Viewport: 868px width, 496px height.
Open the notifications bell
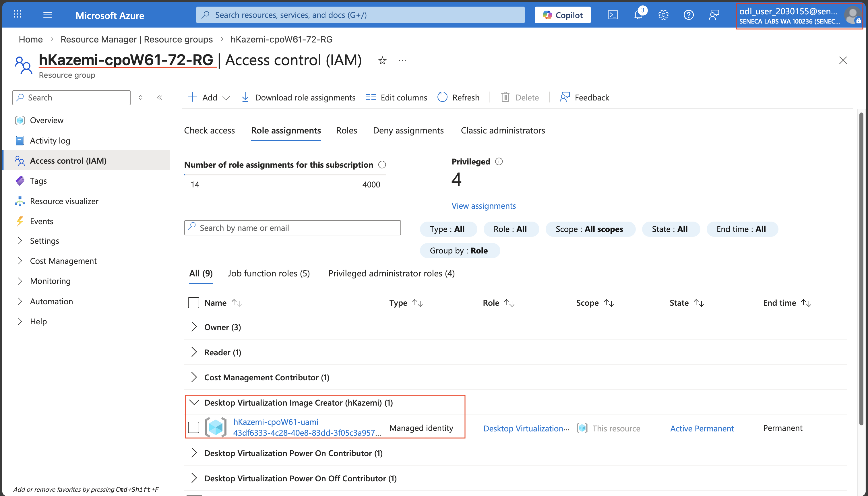coord(638,15)
